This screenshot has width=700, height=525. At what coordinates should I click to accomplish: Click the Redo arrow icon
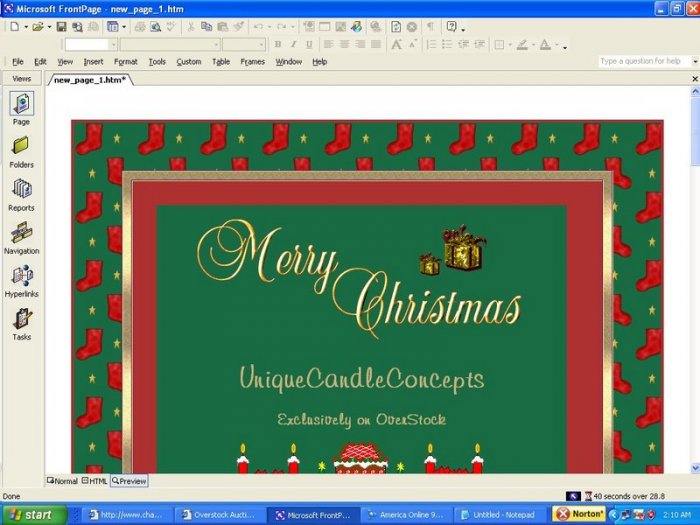(281, 27)
